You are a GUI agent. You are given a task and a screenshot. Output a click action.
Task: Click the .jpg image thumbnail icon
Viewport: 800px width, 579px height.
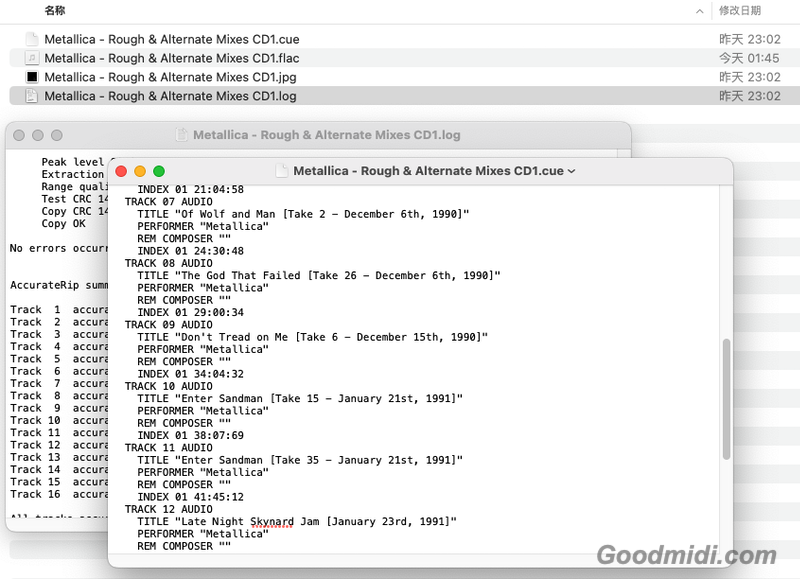click(x=32, y=77)
